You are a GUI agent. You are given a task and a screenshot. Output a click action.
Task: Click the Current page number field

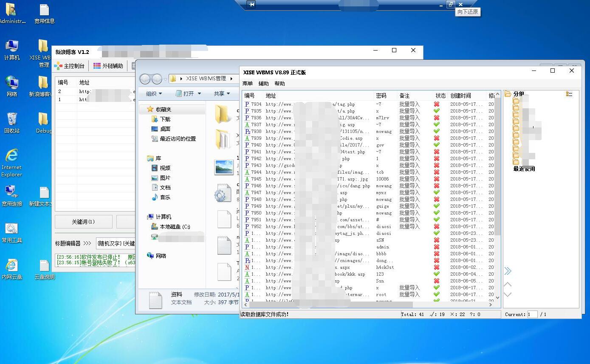click(x=532, y=314)
